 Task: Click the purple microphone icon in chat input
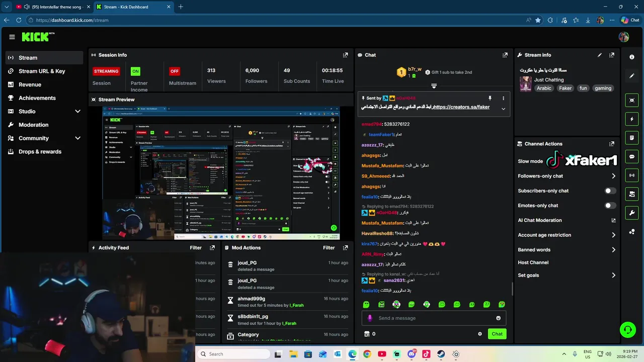tap(370, 318)
